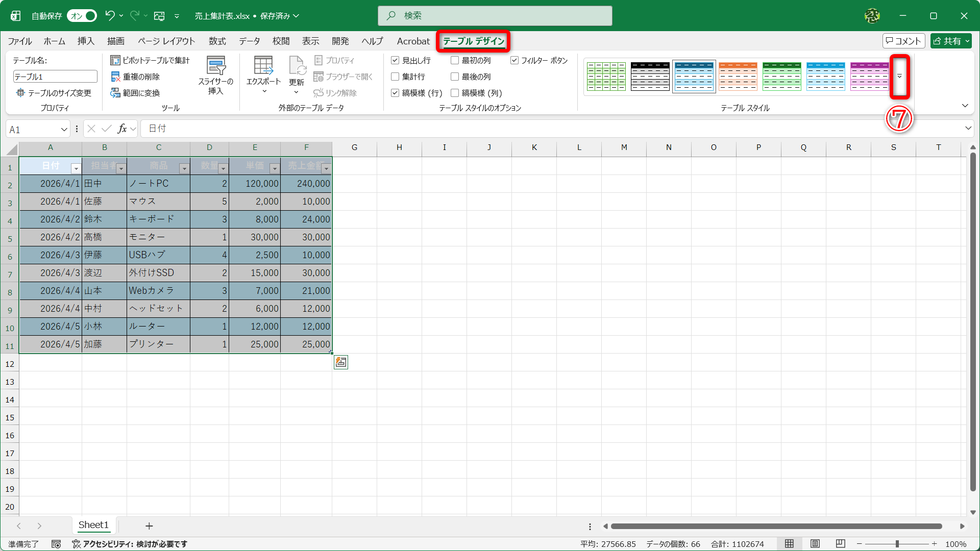Click Resize Table (テーブルのサイズ変更)
The width and height of the screenshot is (980, 551).
coord(54,93)
